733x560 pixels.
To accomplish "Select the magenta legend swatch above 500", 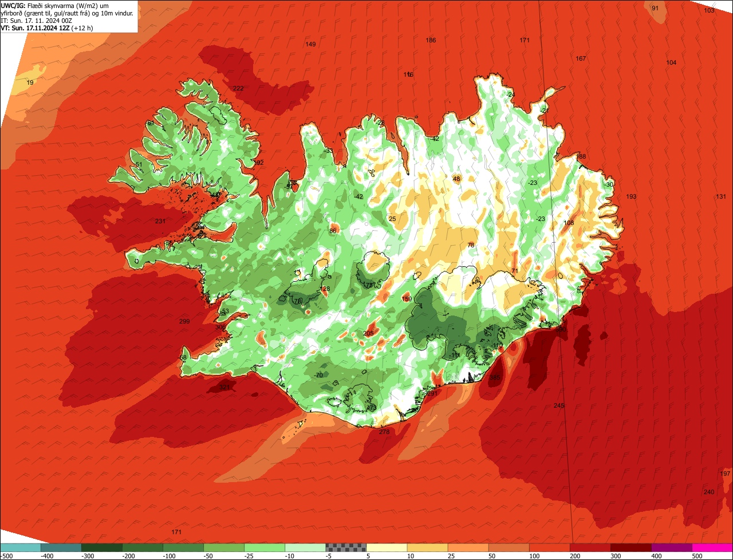I will 712,547.
